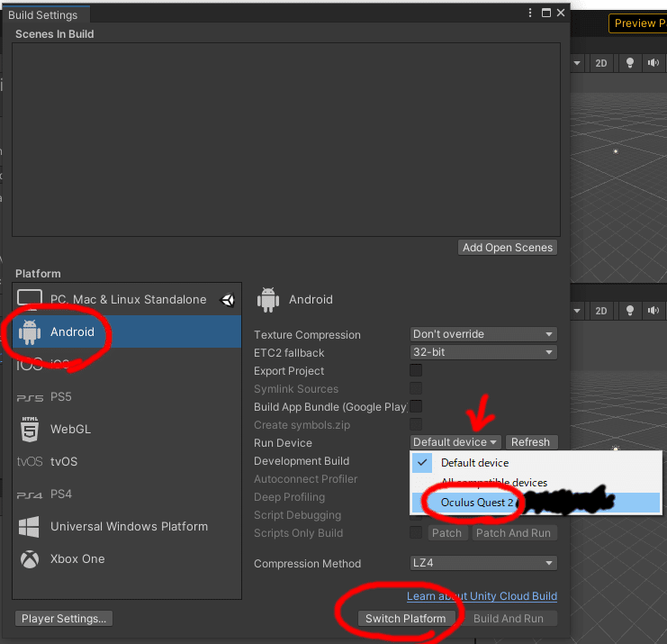Open Build Settings kebab menu
Viewport: 667px width, 644px height.
point(530,13)
